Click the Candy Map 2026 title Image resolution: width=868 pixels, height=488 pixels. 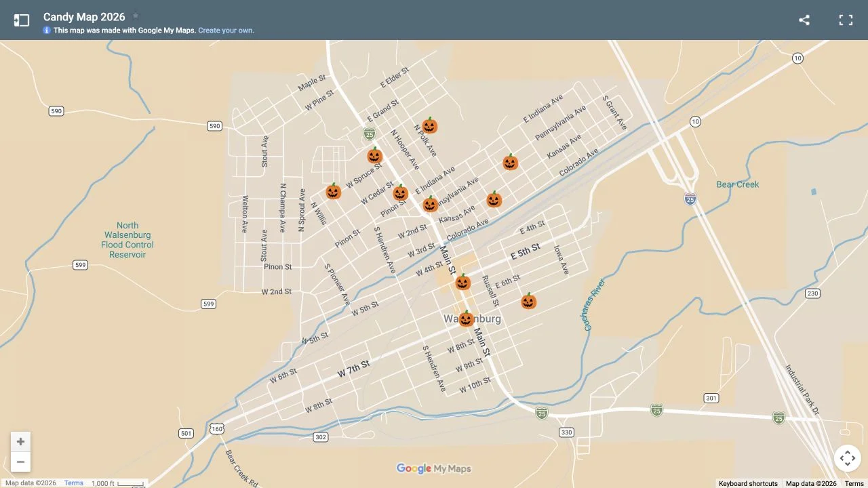point(84,17)
